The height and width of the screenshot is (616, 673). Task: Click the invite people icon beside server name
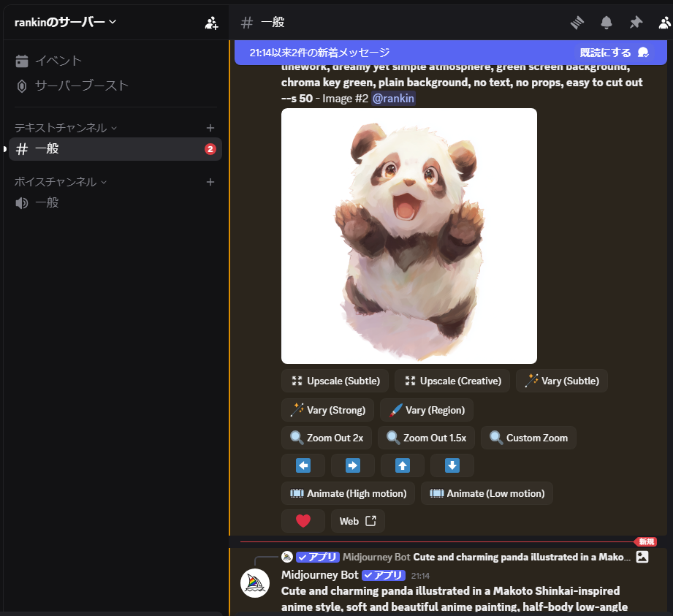[x=211, y=23]
